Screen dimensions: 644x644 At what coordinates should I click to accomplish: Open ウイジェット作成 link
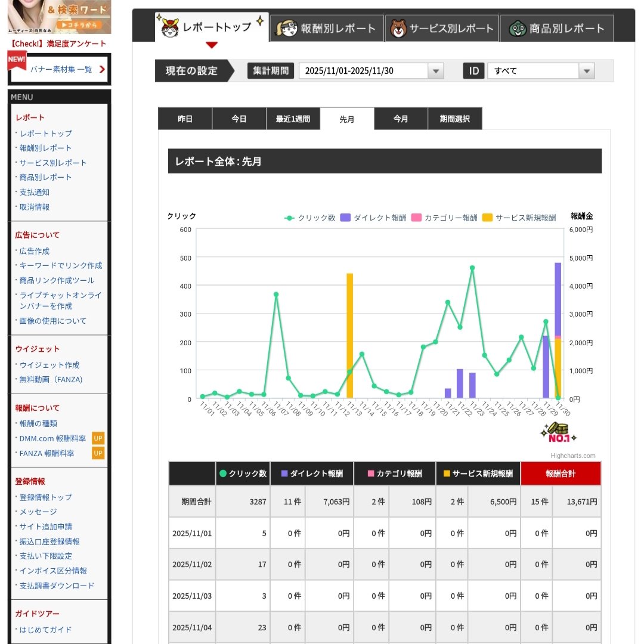coord(49,365)
